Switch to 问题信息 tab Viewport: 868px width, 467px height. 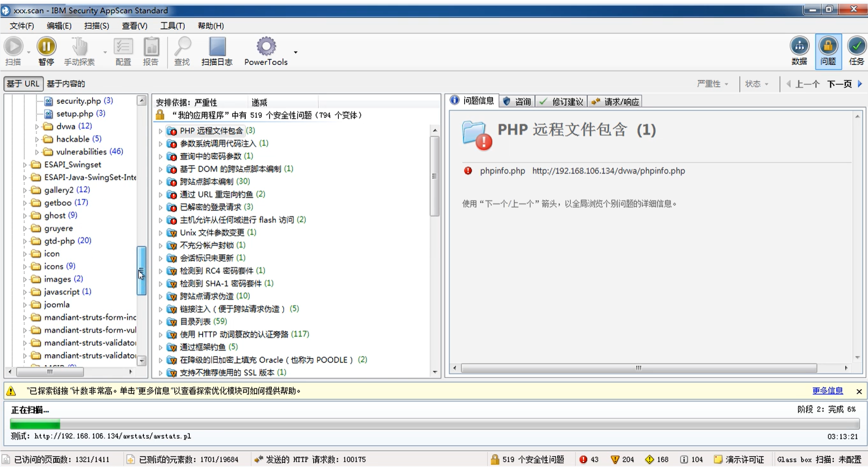[x=473, y=101]
